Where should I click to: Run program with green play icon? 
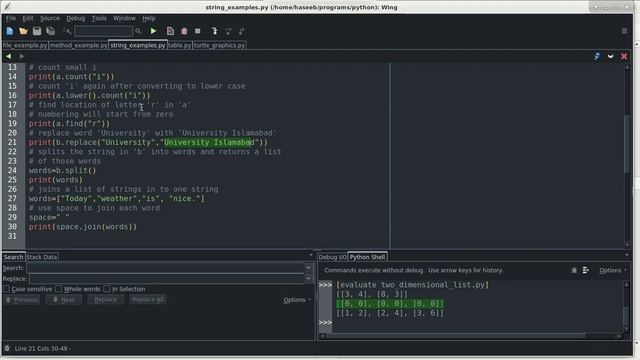[153, 31]
